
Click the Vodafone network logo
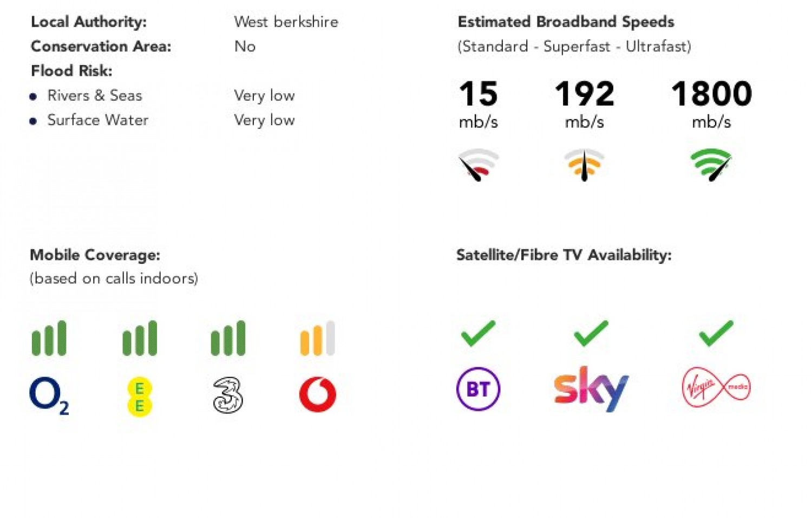(x=318, y=394)
